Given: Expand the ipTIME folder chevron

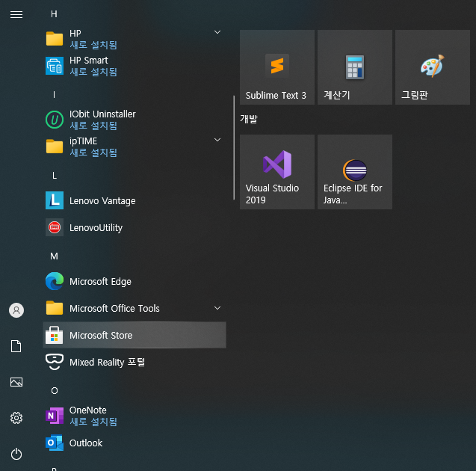Looking at the screenshot, I should click(x=217, y=140).
